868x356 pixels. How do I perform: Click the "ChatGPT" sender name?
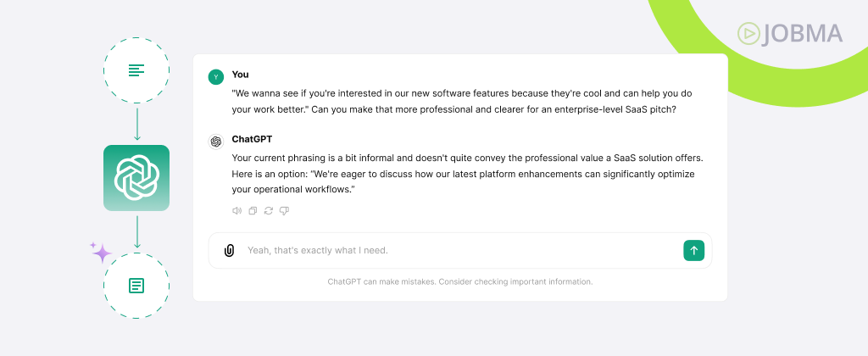(x=252, y=139)
